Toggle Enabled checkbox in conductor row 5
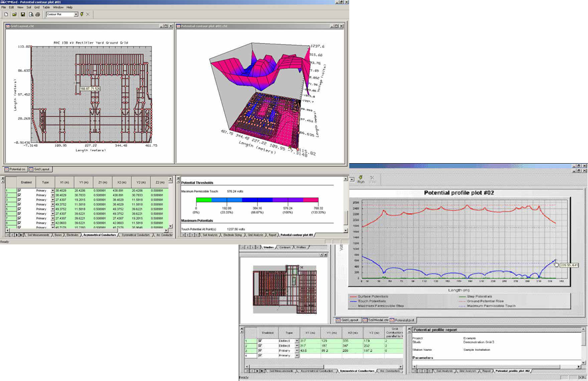Image resolution: width=588 pixels, height=381 pixels. [x=19, y=209]
